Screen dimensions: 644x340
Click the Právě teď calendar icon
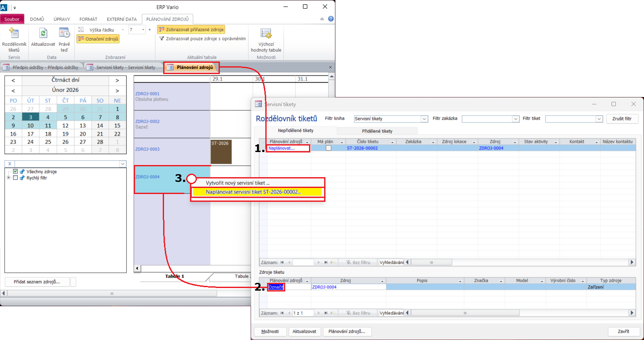coord(64,34)
